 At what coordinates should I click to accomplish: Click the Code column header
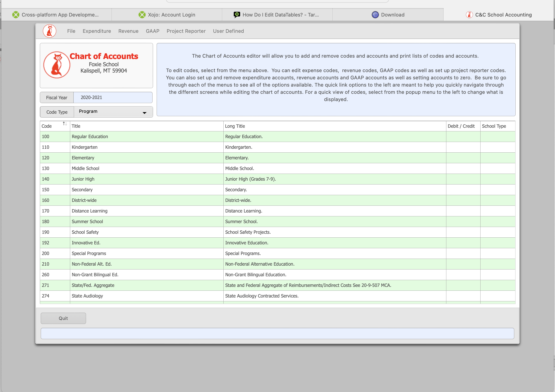click(x=55, y=126)
